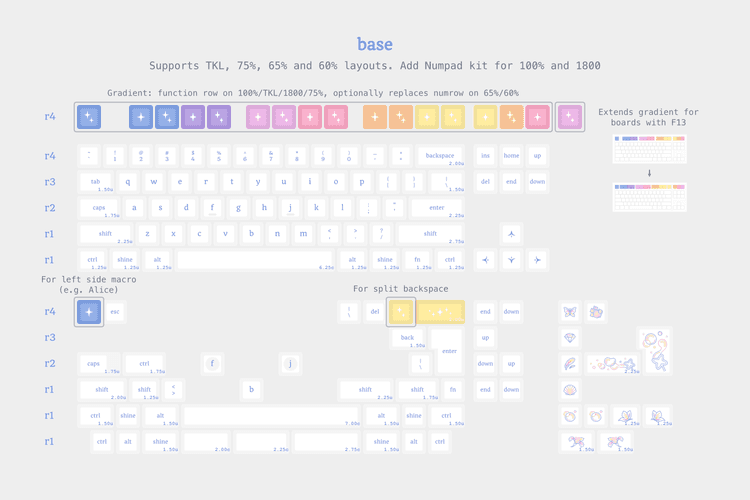Select the tab 1.50u keycap
750x500 pixels.
pyautogui.click(x=96, y=182)
